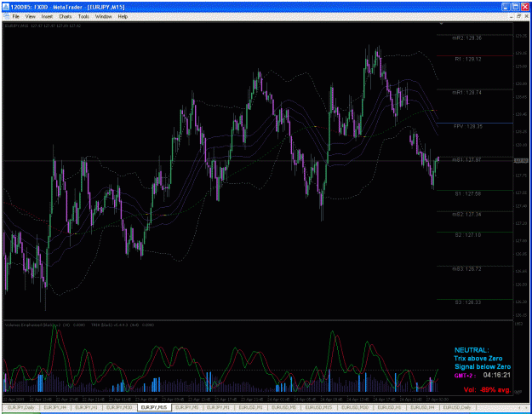Switch to the EURUSD,M5 chart tab
Screen dimensions: 532x414
(x=283, y=407)
